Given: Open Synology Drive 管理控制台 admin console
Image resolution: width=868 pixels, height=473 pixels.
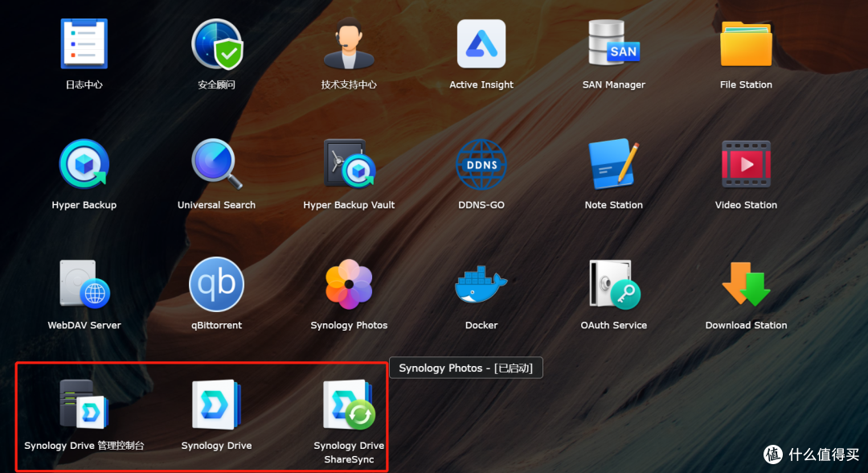Looking at the screenshot, I should tap(84, 405).
